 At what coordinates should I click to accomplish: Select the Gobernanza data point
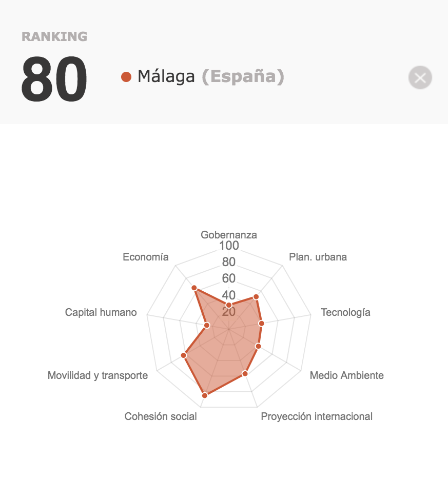point(228,305)
